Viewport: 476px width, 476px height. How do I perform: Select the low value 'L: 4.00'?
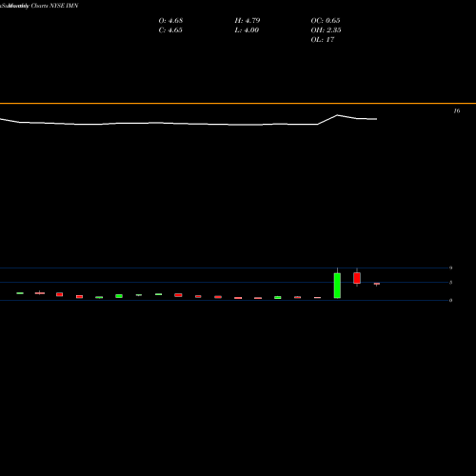(247, 30)
